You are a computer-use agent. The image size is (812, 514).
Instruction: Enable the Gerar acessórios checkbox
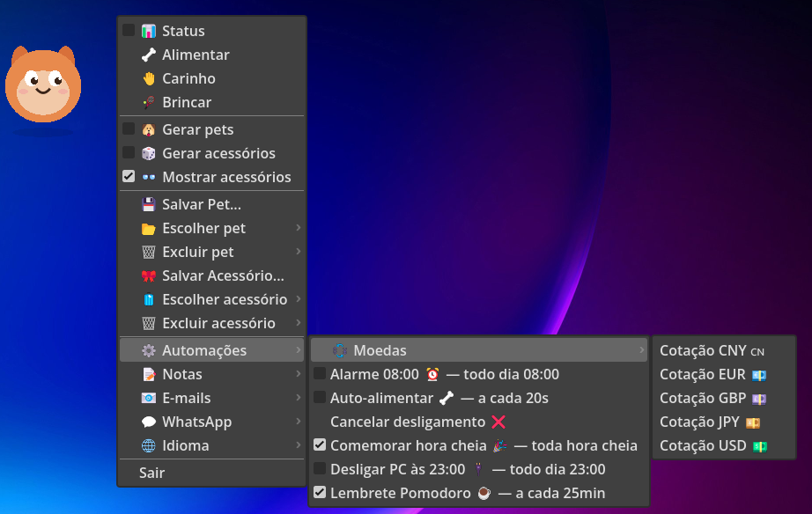point(129,152)
